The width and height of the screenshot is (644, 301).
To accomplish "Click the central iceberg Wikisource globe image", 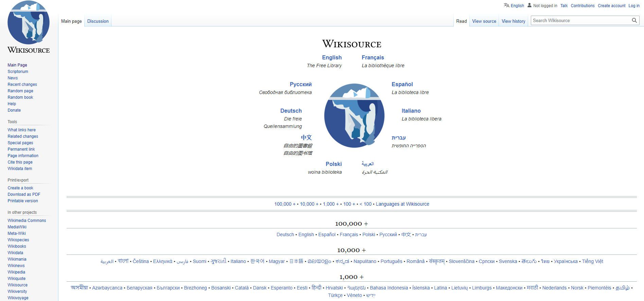I will tap(354, 115).
